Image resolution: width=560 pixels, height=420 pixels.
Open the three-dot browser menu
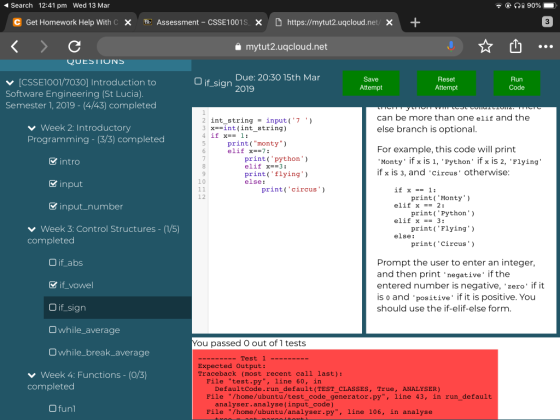[x=545, y=46]
